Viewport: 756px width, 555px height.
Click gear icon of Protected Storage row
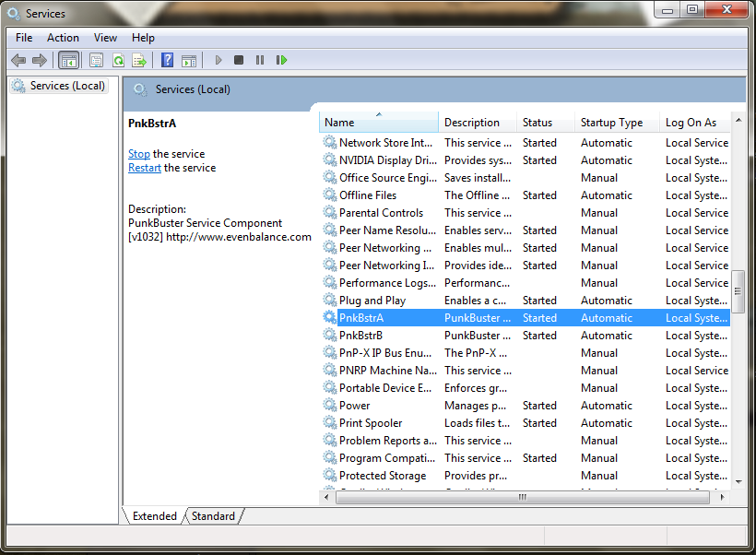[330, 475]
